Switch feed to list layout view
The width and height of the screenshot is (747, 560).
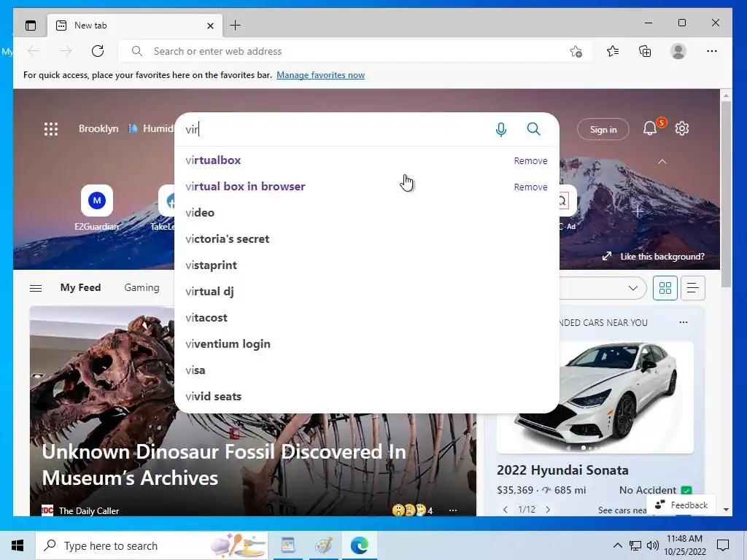click(x=693, y=288)
